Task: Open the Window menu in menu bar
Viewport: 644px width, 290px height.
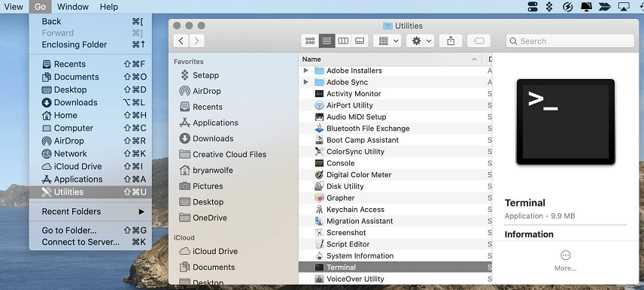Action: click(73, 7)
